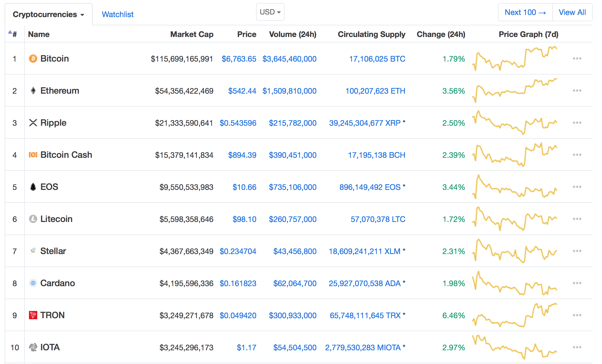Open the three-dot menu for Bitcoin row
Viewport: 602px width, 364px height.
click(577, 58)
